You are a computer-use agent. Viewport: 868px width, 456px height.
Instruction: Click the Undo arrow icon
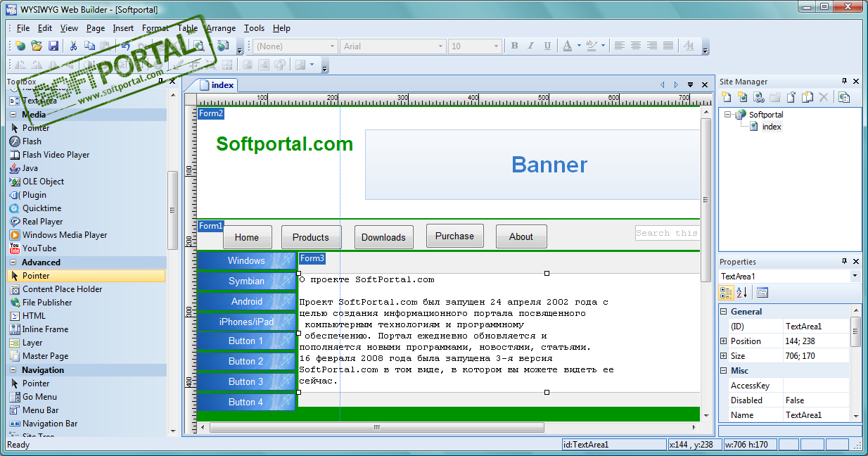tap(125, 46)
